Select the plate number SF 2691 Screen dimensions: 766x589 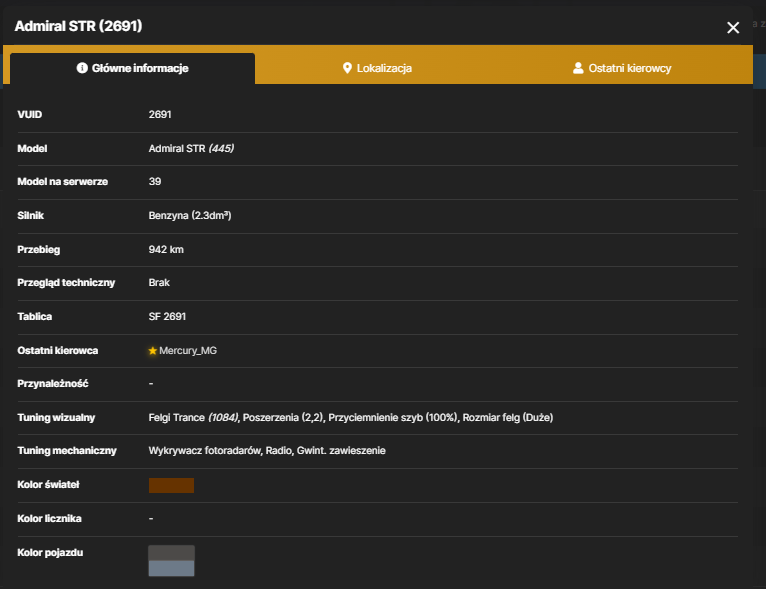167,316
